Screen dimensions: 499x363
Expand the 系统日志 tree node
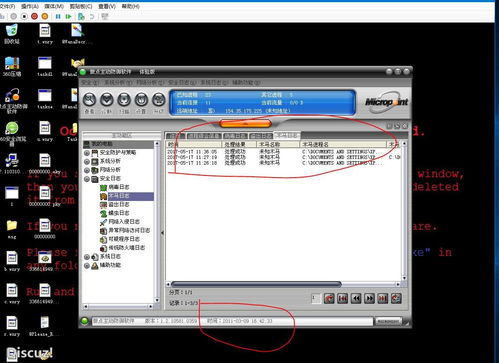87,257
